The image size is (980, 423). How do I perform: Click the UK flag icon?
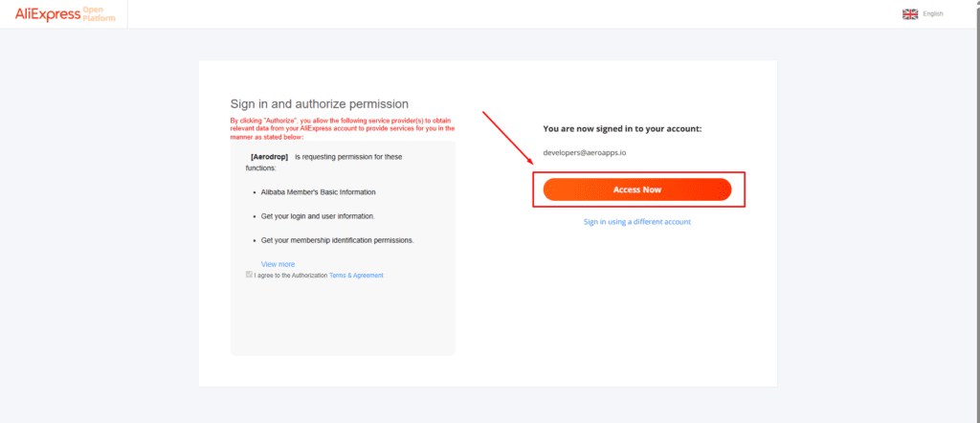coord(910,13)
